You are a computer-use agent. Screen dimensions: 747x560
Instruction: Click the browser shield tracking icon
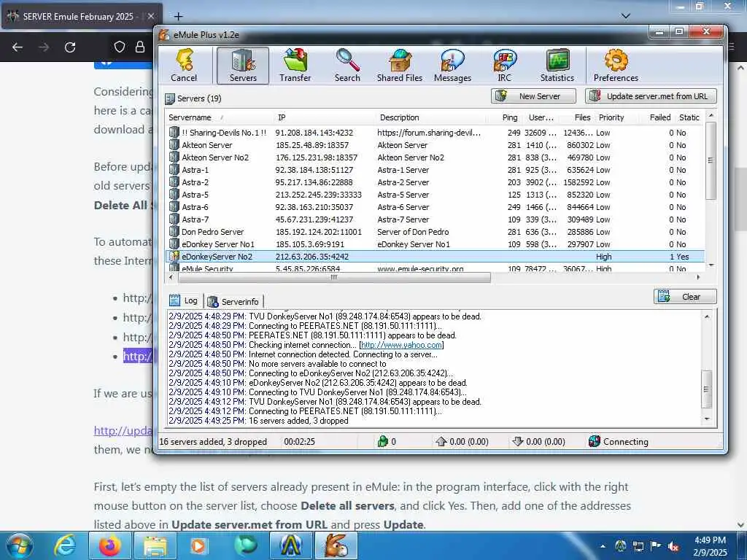coord(119,47)
